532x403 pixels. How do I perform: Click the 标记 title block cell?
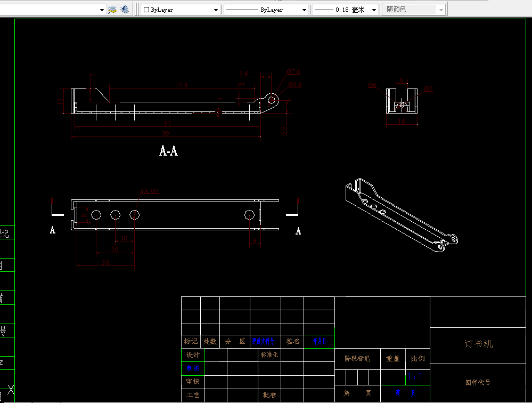coord(191,341)
